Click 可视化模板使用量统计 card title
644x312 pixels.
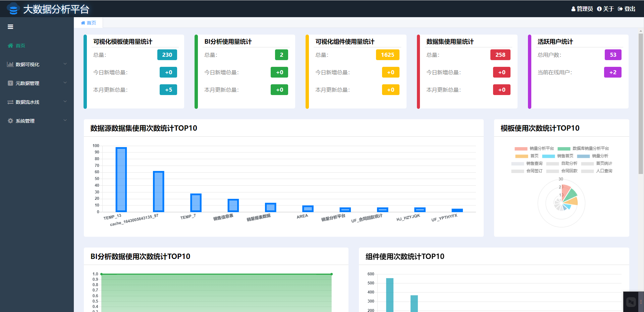(x=123, y=42)
